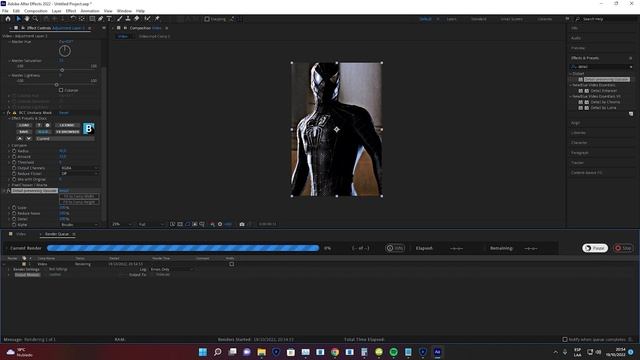Toggle fx switch for BCC Unsharp Mask
Viewport: 640px width, 360px height.
pos(8,113)
